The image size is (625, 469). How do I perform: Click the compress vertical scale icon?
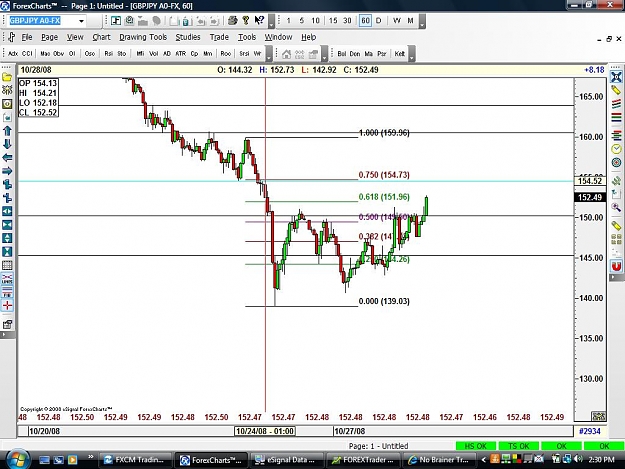[x=7, y=252]
